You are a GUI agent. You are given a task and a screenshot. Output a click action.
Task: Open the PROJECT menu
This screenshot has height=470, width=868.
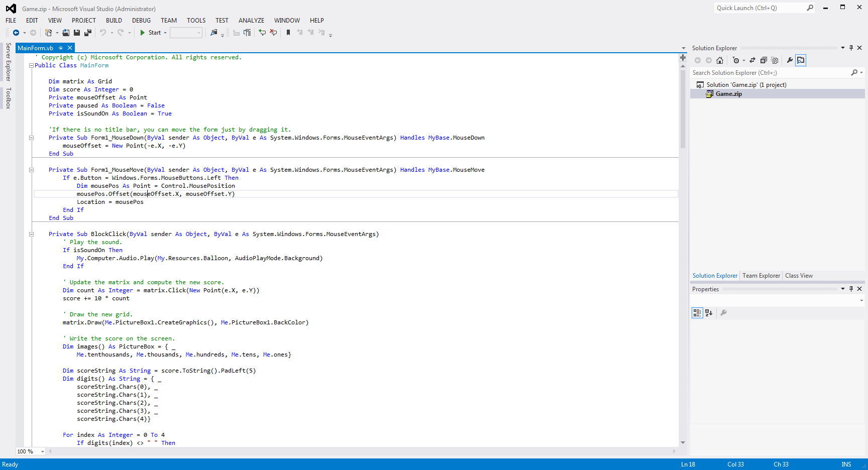(83, 21)
